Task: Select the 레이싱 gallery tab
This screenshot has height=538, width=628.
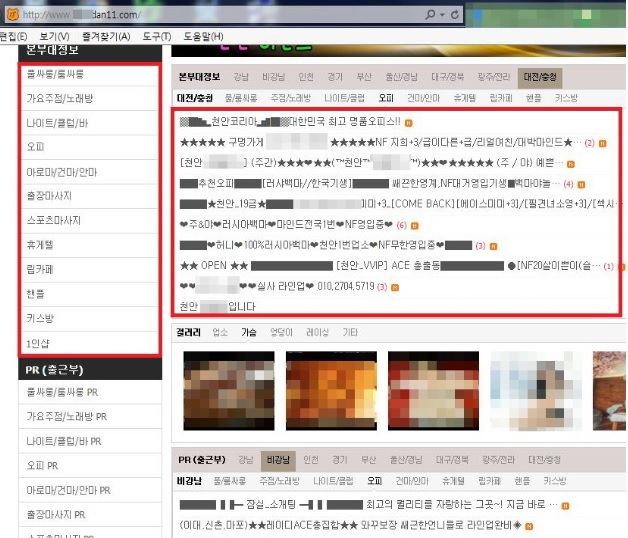Action: tap(317, 332)
